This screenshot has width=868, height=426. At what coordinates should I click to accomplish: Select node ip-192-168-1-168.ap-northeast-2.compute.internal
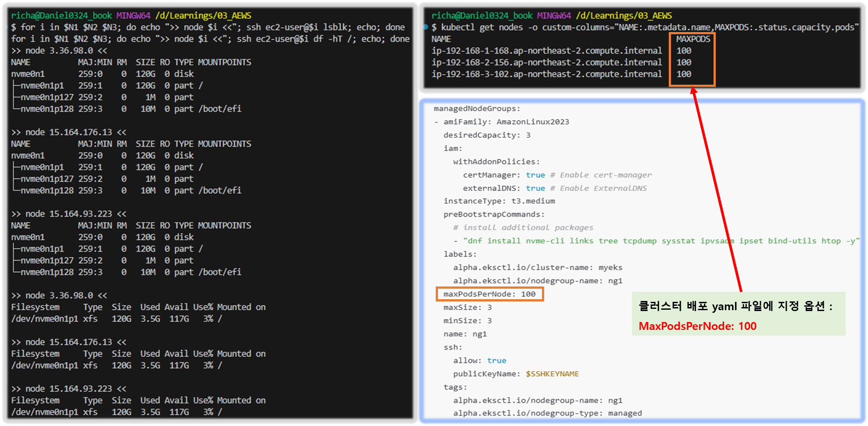pyautogui.click(x=546, y=50)
